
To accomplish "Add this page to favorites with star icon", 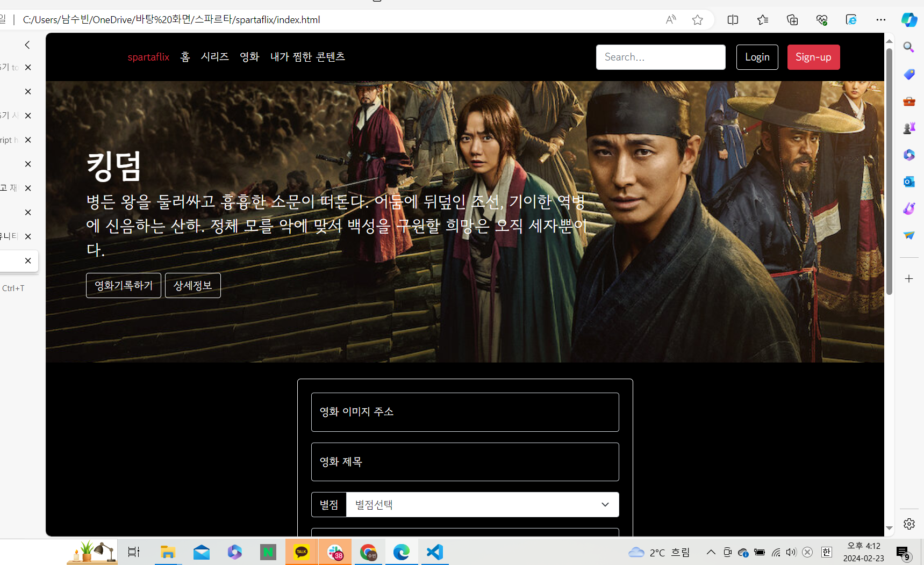I will pos(698,20).
